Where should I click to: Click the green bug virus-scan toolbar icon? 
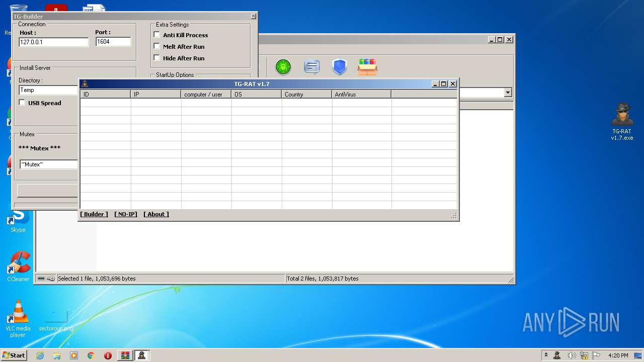point(283,67)
